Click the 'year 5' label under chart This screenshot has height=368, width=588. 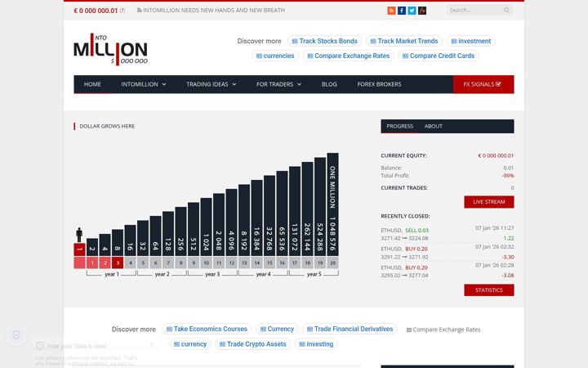point(314,274)
